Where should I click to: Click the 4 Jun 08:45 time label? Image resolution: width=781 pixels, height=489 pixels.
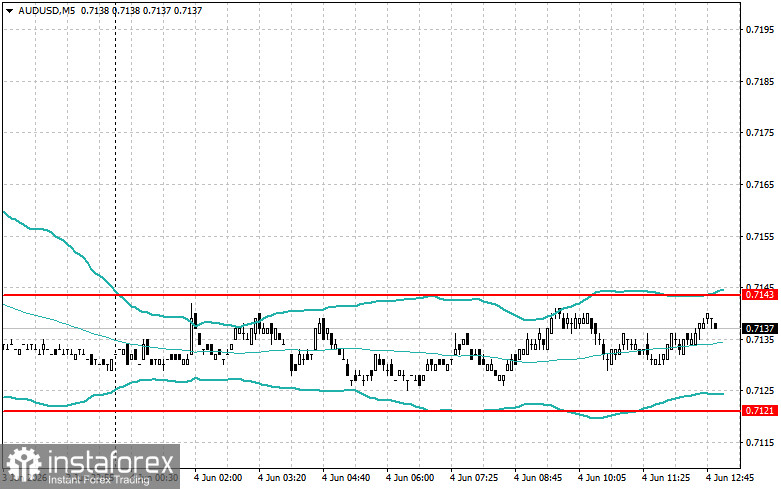pos(538,478)
